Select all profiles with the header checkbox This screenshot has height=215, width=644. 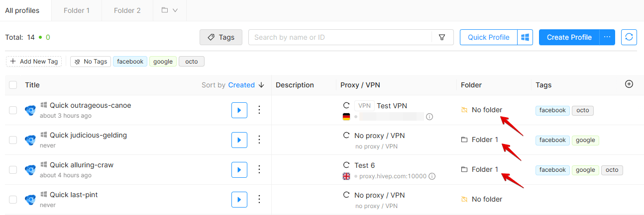pos(13,85)
